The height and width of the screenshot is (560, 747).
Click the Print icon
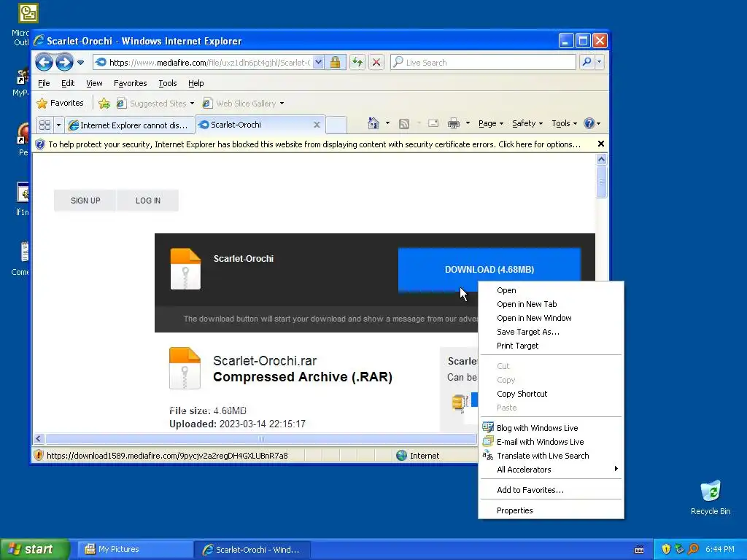point(454,124)
